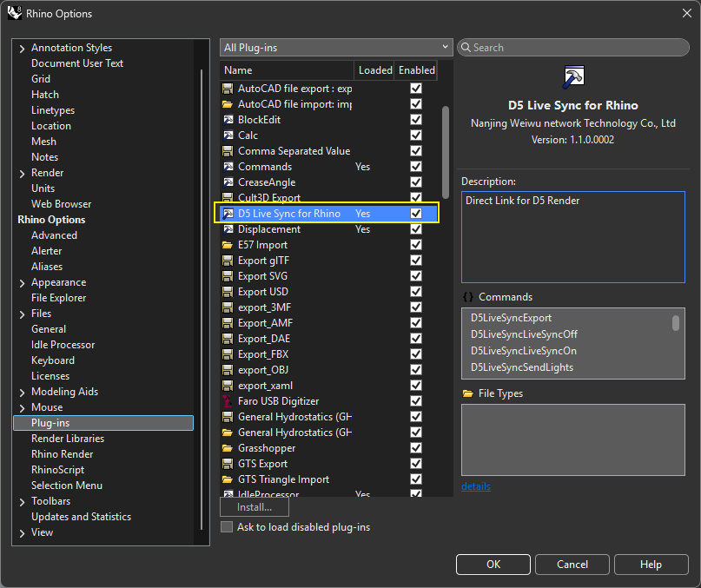Viewport: 701px width, 588px height.
Task: Select the Plug-ins options page
Action: pyautogui.click(x=103, y=423)
